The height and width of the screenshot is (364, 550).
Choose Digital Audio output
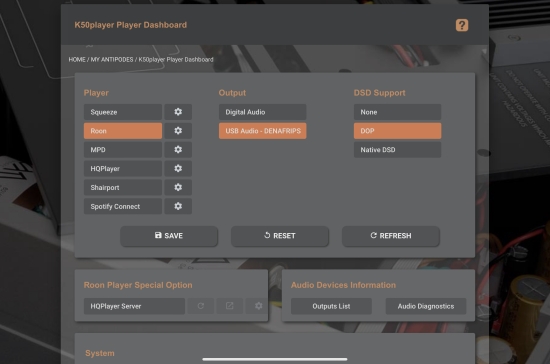262,112
